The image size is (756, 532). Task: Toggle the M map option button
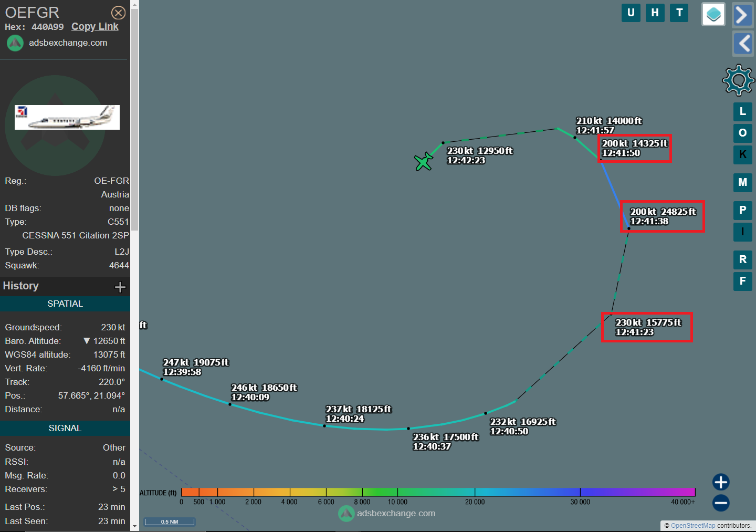[743, 182]
